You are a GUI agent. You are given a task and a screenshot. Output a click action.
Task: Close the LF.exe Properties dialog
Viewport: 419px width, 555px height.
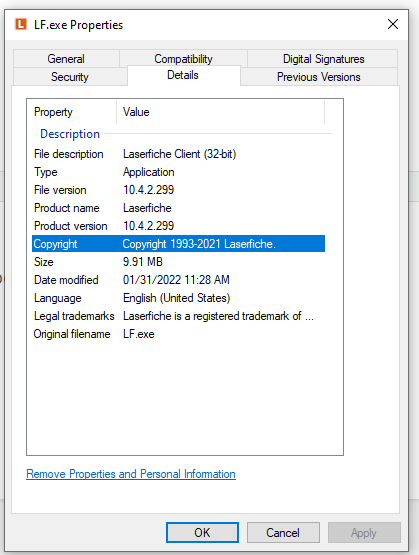point(393,24)
